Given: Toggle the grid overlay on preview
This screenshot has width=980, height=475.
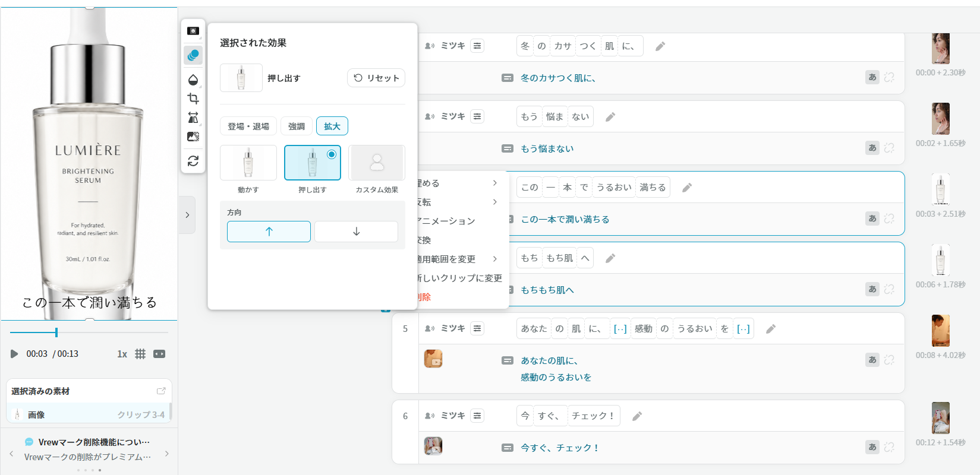Looking at the screenshot, I should (x=140, y=354).
